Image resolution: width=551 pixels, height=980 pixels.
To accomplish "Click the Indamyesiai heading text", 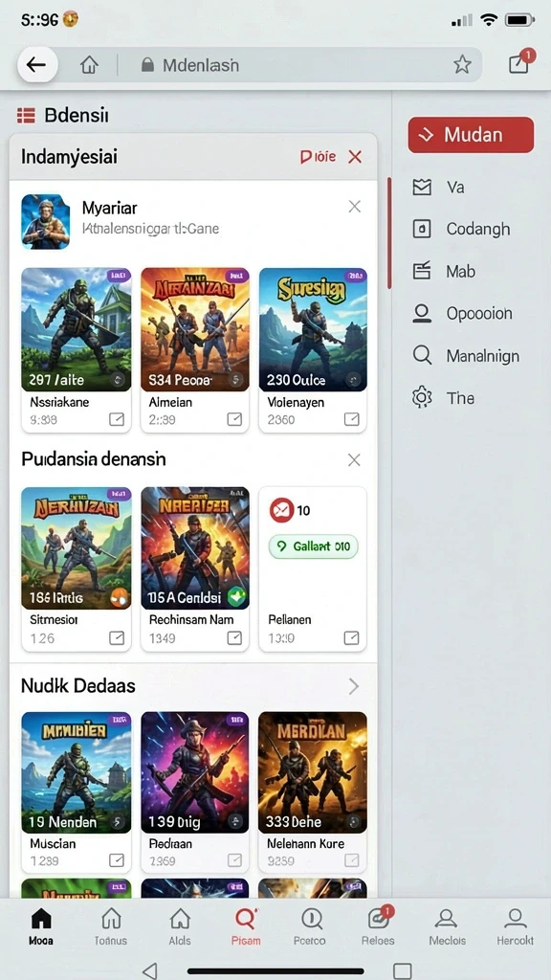I will 69,156.
